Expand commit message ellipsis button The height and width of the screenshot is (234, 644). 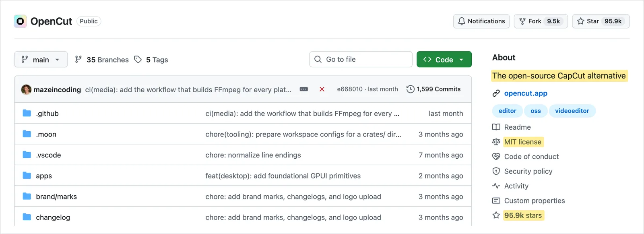click(304, 89)
